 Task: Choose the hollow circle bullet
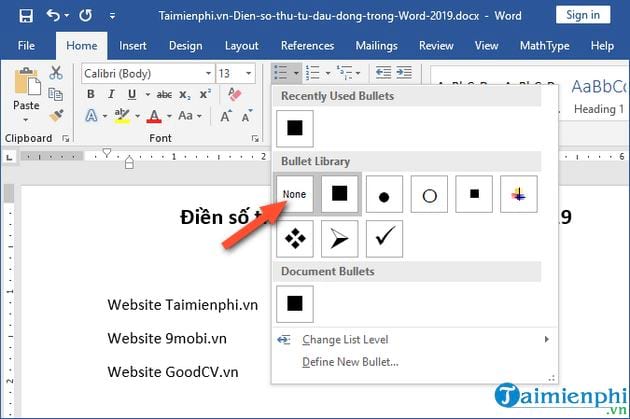click(429, 194)
